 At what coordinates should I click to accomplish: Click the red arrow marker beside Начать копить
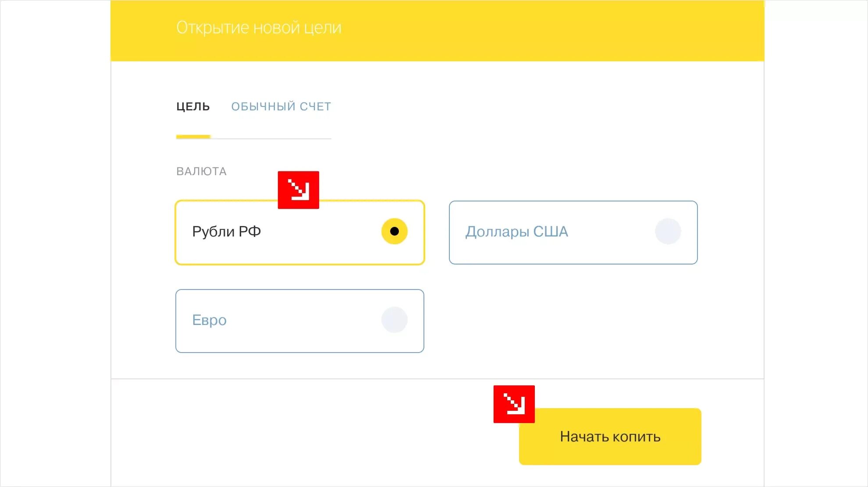pos(514,404)
